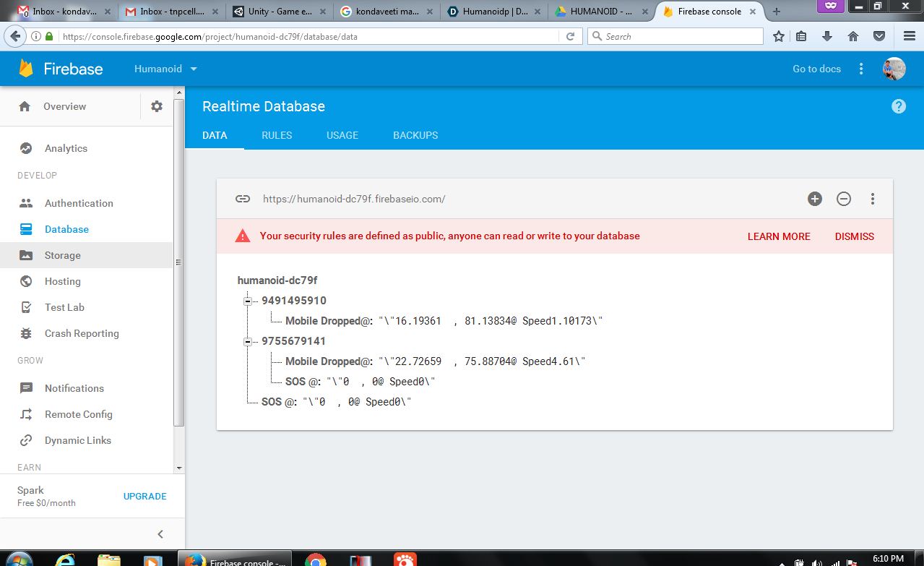Open the Humanoid project dropdown

(165, 69)
